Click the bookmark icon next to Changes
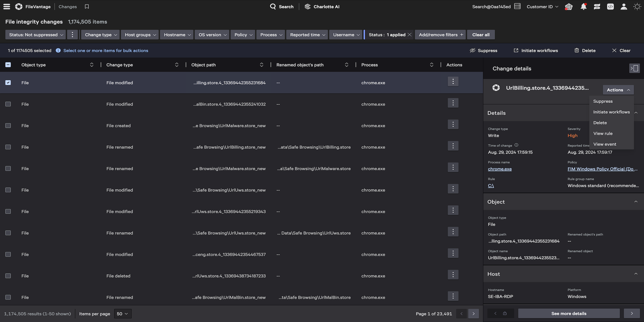 87,7
